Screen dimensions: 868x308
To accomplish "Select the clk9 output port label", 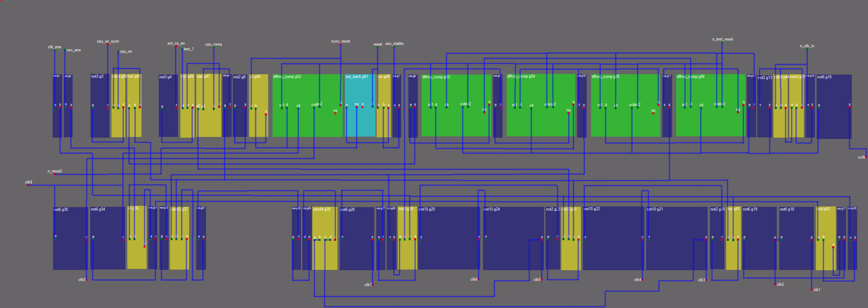I will [28, 182].
